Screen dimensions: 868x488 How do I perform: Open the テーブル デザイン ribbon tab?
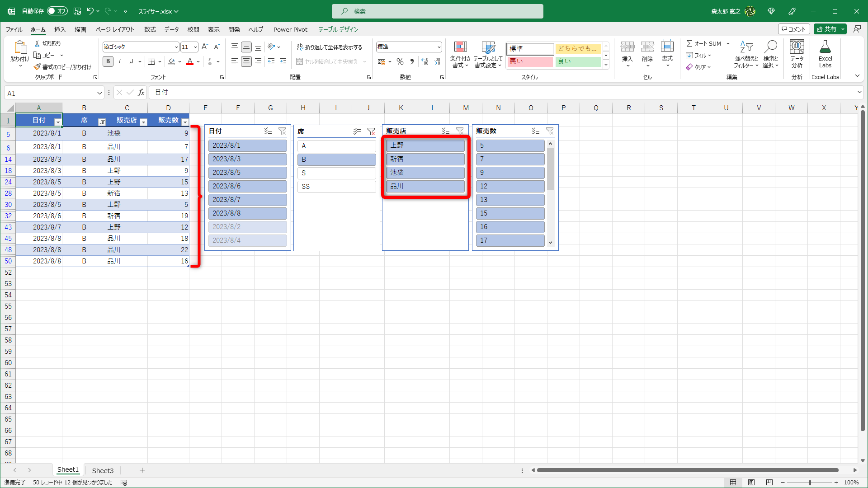[x=338, y=29]
